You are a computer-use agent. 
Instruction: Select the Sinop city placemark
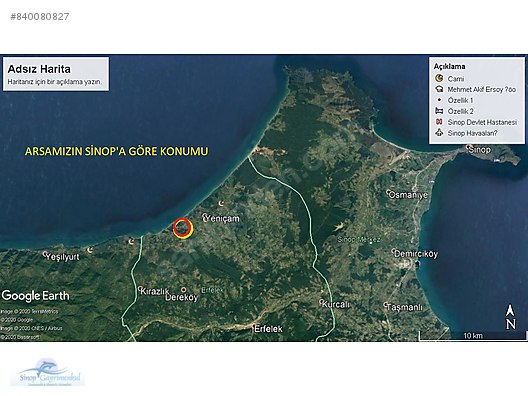pyautogui.click(x=479, y=149)
